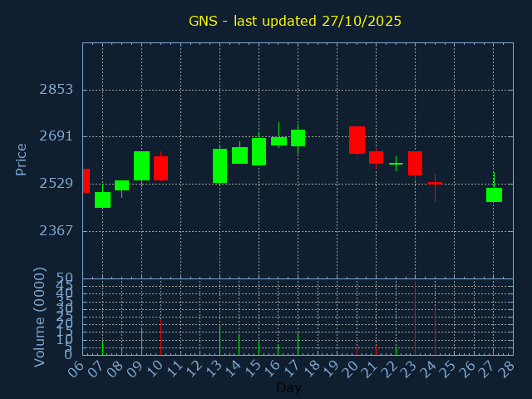Image resolution: width=532 pixels, height=399 pixels.
Task: Click the chart title GNS last updated
Action: [295, 21]
